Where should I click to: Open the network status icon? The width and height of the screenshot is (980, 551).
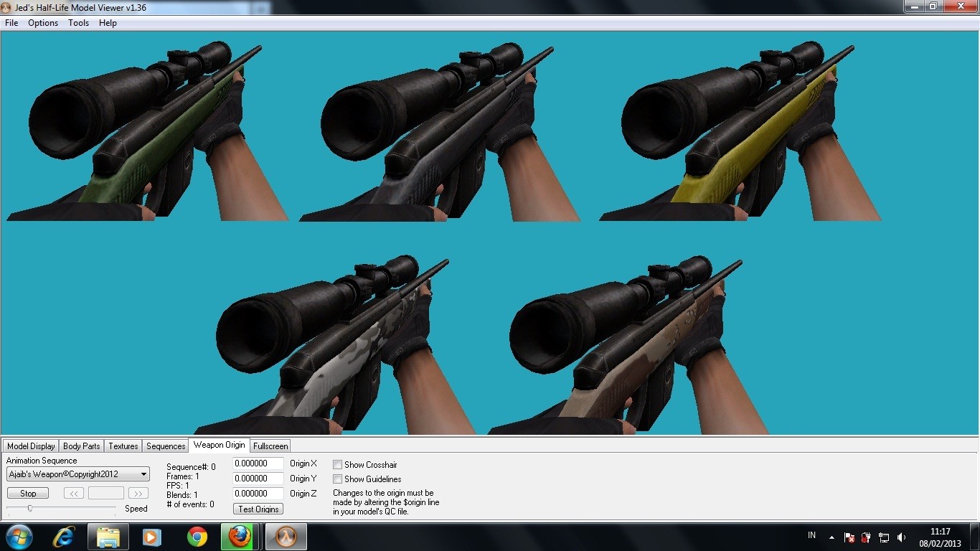884,536
